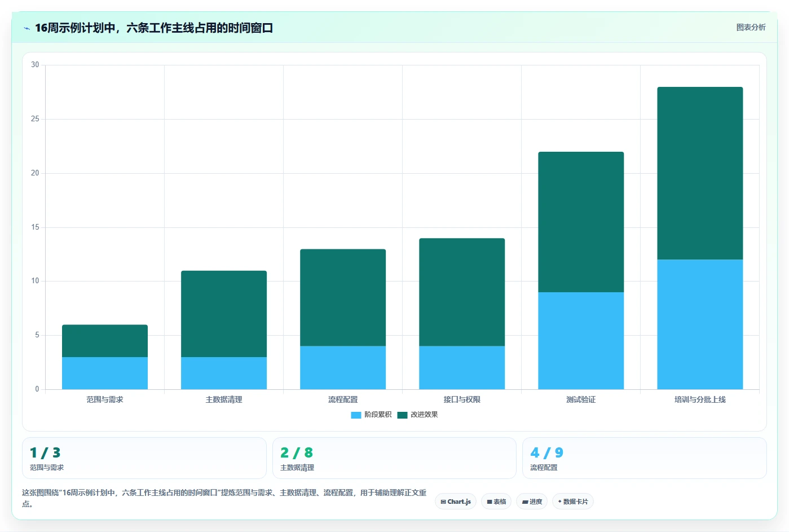Click the blue bar segment for 测试验证
The width and height of the screenshot is (789, 532).
click(581, 341)
